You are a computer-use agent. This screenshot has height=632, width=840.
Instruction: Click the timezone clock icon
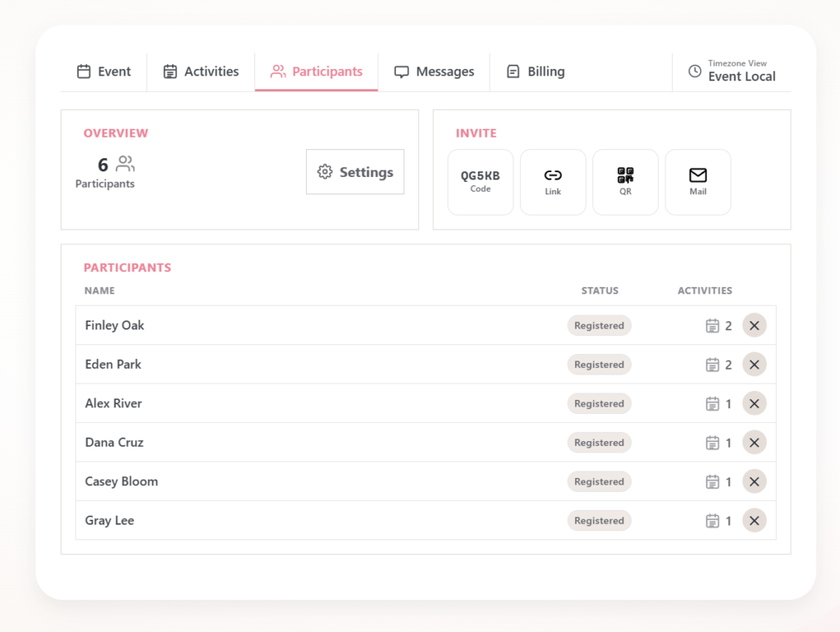[695, 71]
